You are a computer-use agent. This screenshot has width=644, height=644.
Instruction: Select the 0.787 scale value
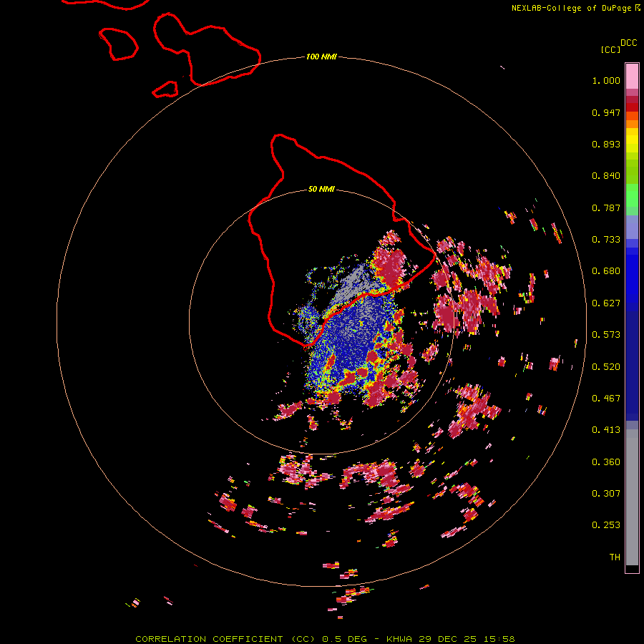coord(606,208)
